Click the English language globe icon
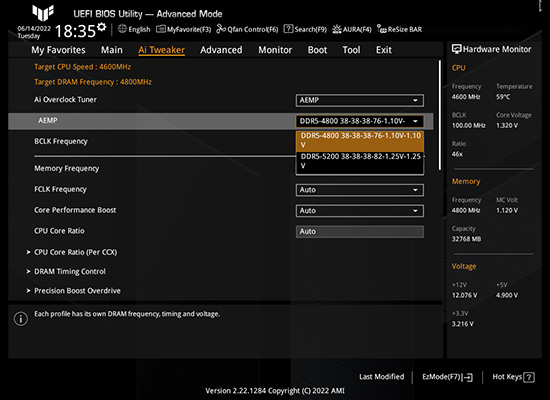Image resolution: width=550 pixels, height=400 pixels. (x=122, y=29)
